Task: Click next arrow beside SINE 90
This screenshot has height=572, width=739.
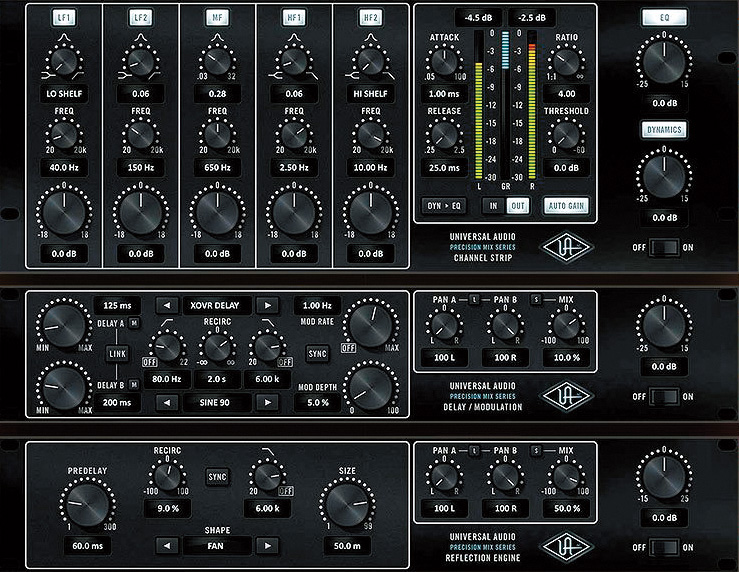Action: pyautogui.click(x=268, y=402)
